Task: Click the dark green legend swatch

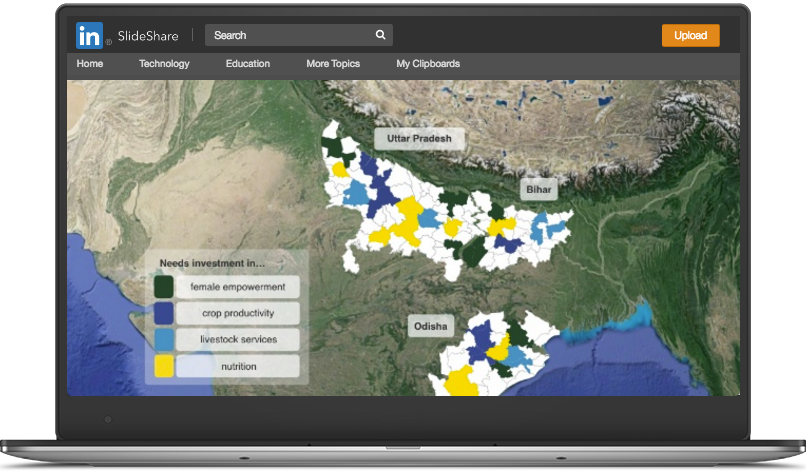Action: [x=164, y=287]
